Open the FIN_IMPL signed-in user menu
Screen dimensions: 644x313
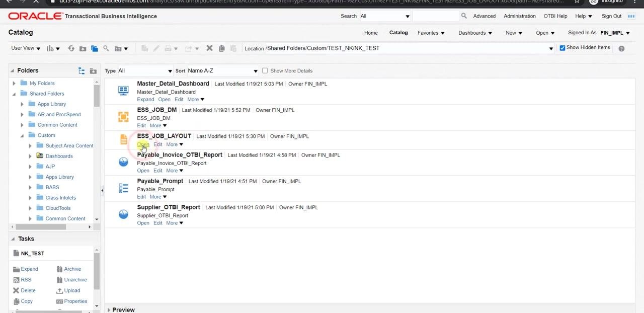point(615,33)
